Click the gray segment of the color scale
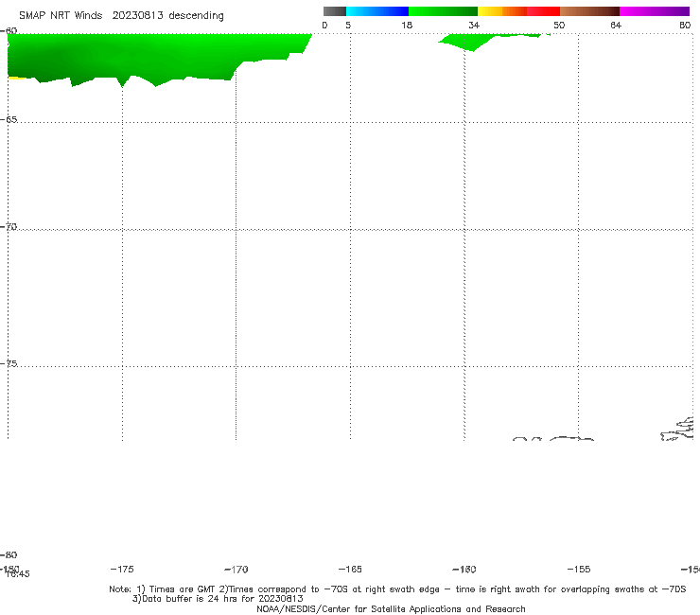This screenshot has height=615, width=700. (334, 11)
